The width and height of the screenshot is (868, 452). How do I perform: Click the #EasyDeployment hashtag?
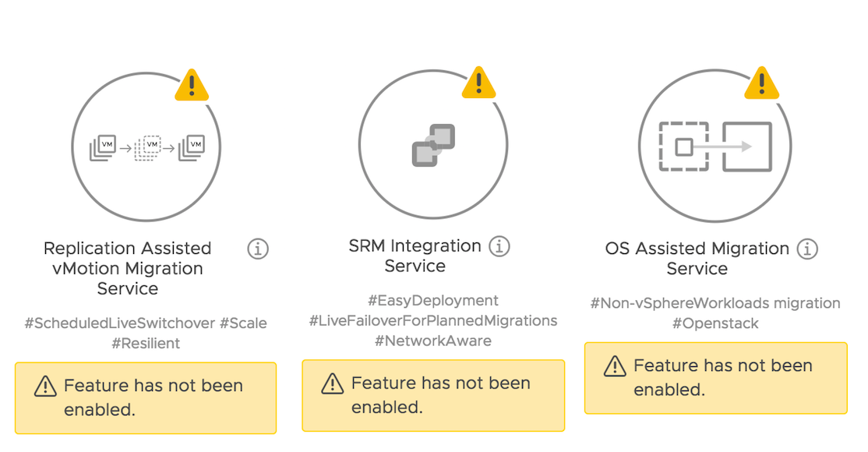pyautogui.click(x=433, y=300)
